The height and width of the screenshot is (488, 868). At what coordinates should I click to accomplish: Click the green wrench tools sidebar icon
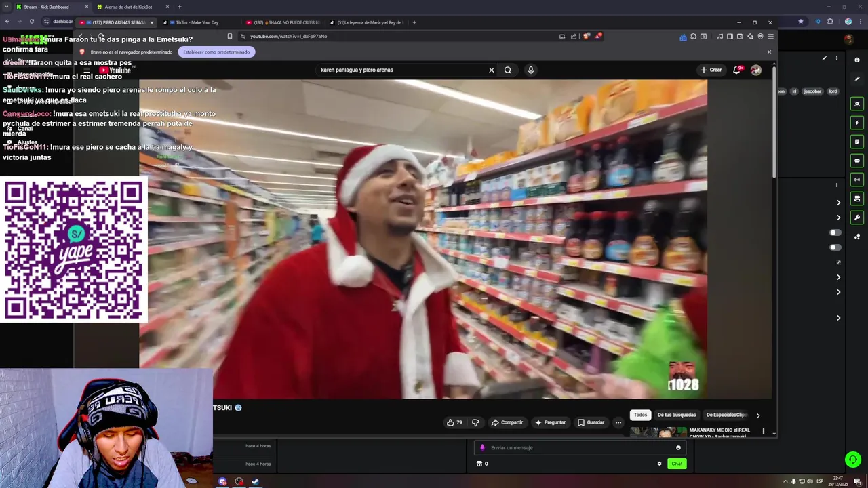tap(857, 218)
